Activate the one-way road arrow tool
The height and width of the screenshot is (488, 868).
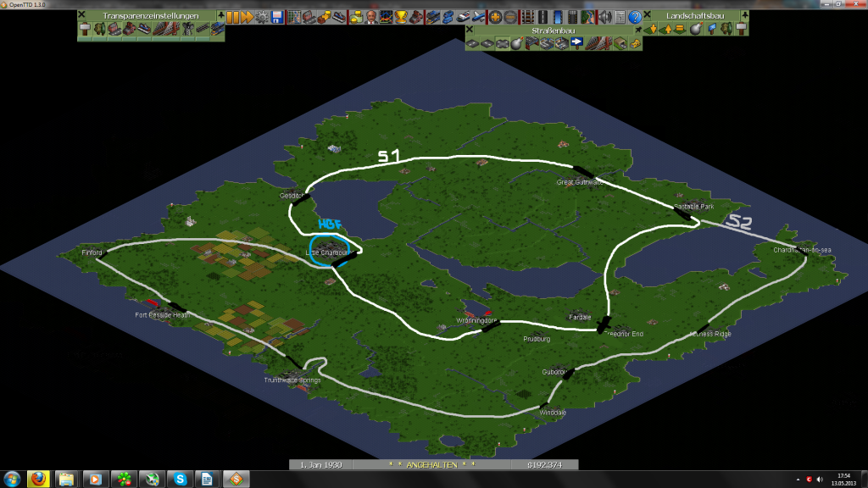click(576, 43)
